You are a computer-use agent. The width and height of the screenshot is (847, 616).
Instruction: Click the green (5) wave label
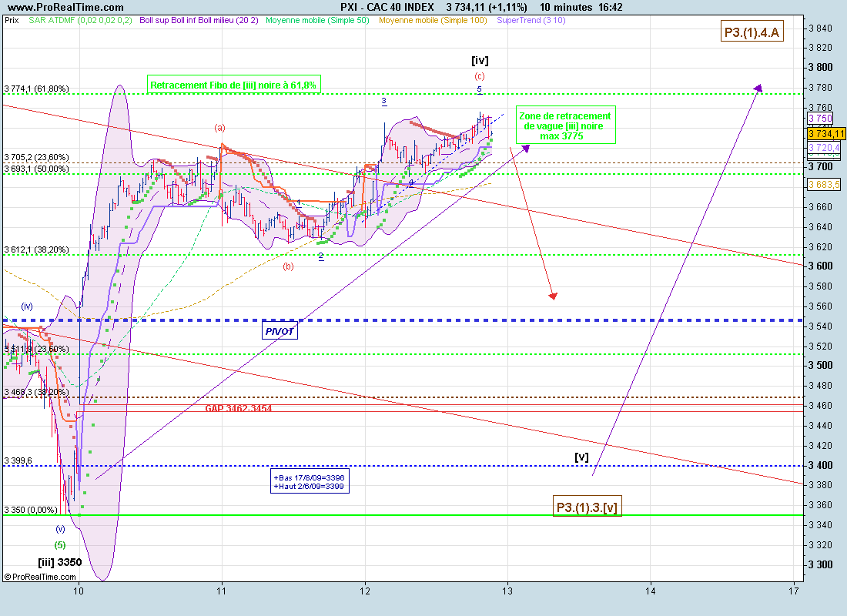pos(60,544)
